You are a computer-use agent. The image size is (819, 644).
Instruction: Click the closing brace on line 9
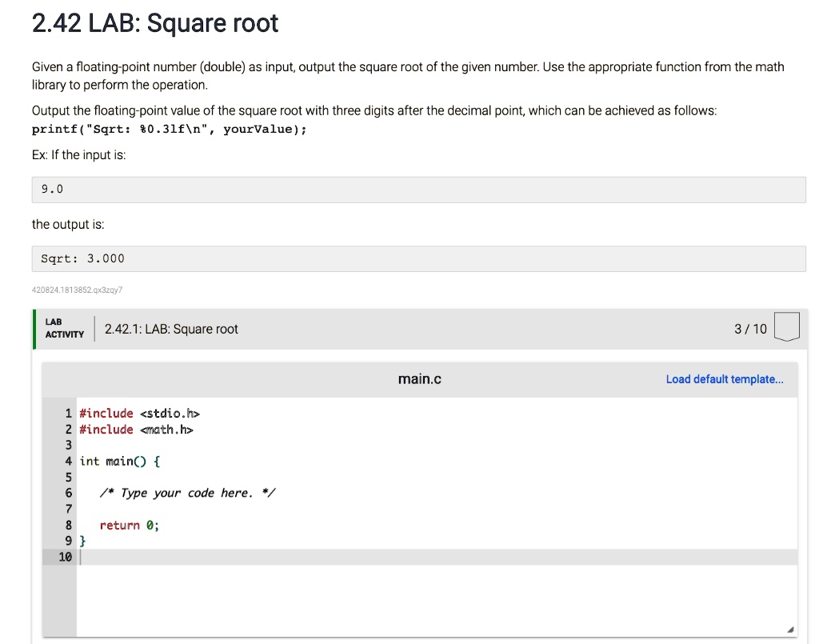[83, 541]
